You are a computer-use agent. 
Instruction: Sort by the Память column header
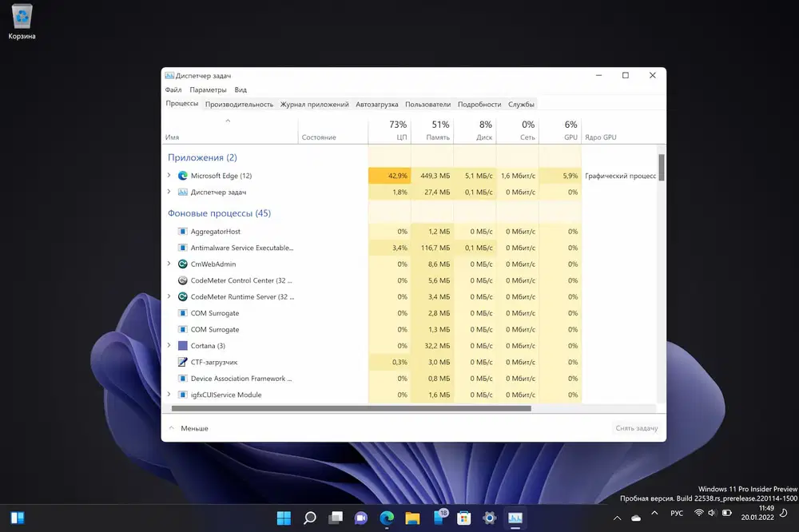[432, 130]
